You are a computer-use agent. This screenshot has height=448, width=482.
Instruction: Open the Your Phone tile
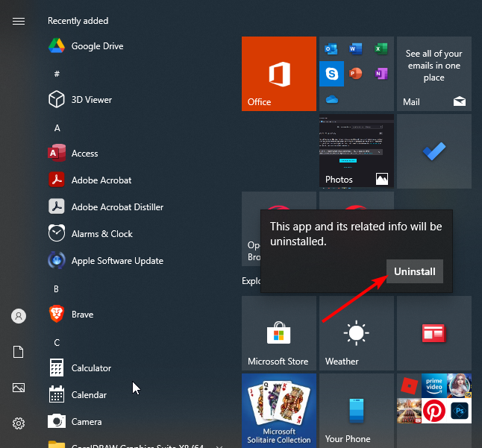[356, 411]
